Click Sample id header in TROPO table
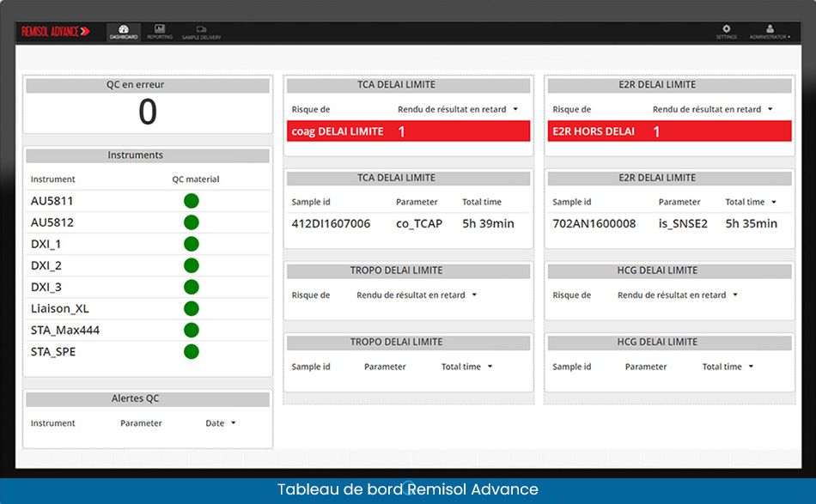This screenshot has width=816, height=504. coord(311,367)
